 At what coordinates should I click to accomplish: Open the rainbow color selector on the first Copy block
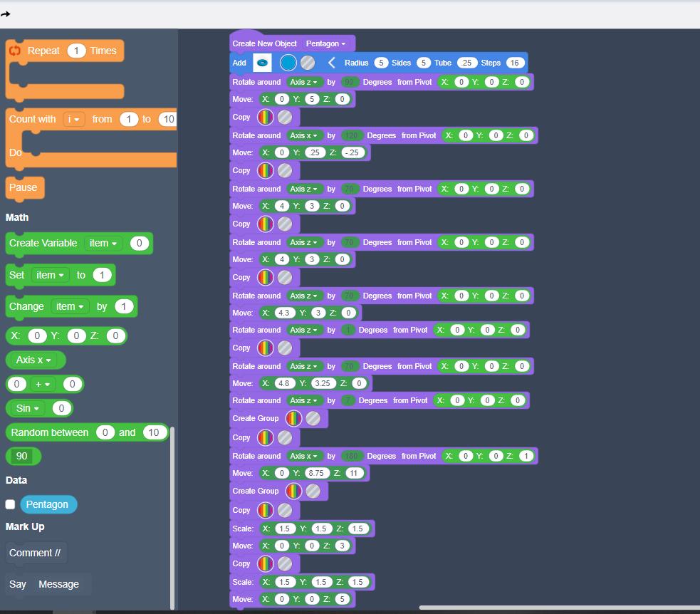click(265, 117)
